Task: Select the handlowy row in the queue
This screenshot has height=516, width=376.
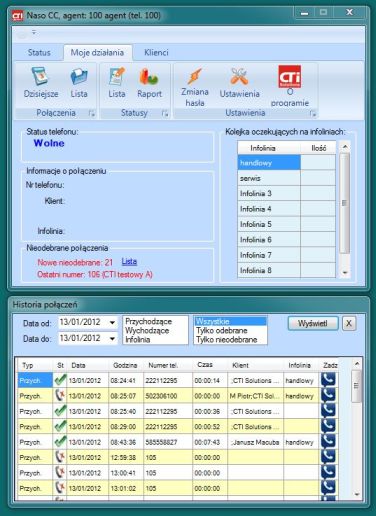Action: 269,163
